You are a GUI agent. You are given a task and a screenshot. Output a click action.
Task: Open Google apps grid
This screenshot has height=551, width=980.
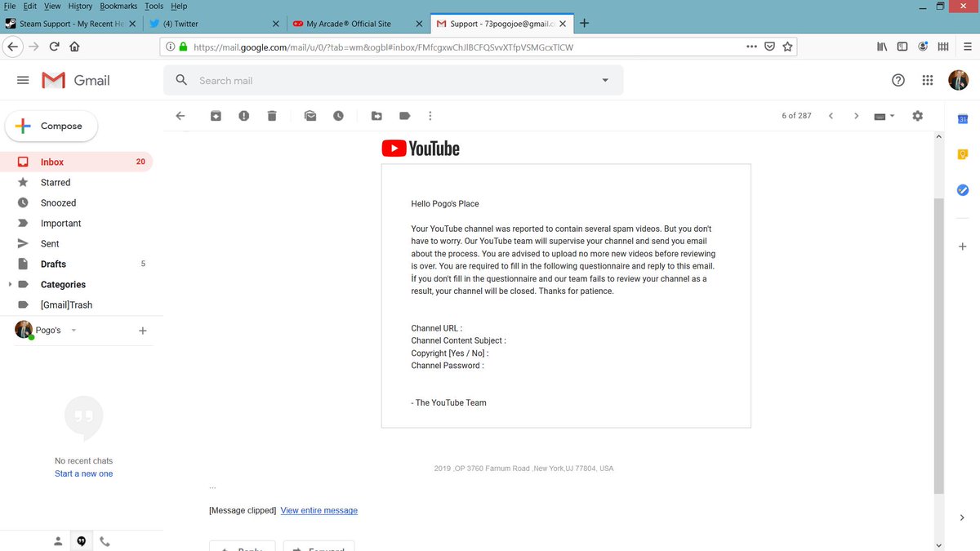(928, 80)
